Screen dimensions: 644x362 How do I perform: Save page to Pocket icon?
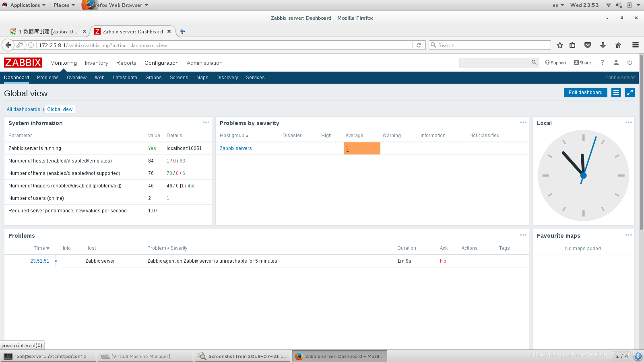(588, 45)
